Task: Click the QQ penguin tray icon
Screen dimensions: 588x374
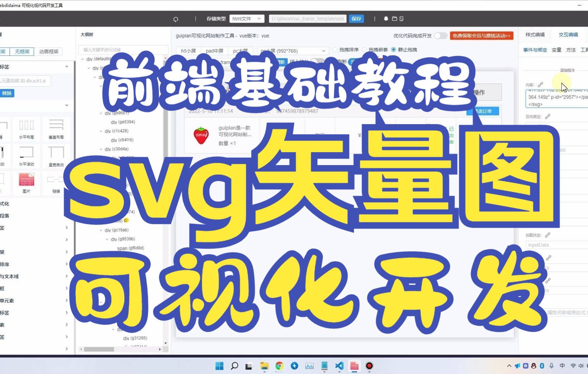Action: click(533, 366)
